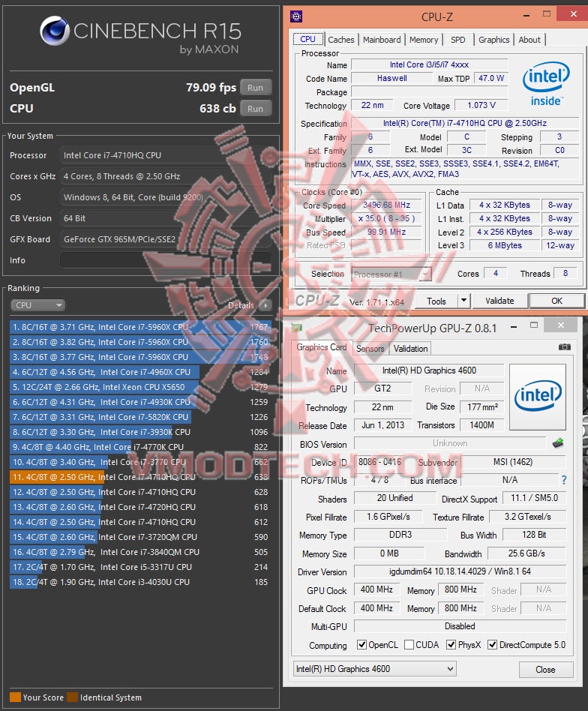Switch to the SPD tab
Screen dimensions: 588x711
[x=458, y=40]
